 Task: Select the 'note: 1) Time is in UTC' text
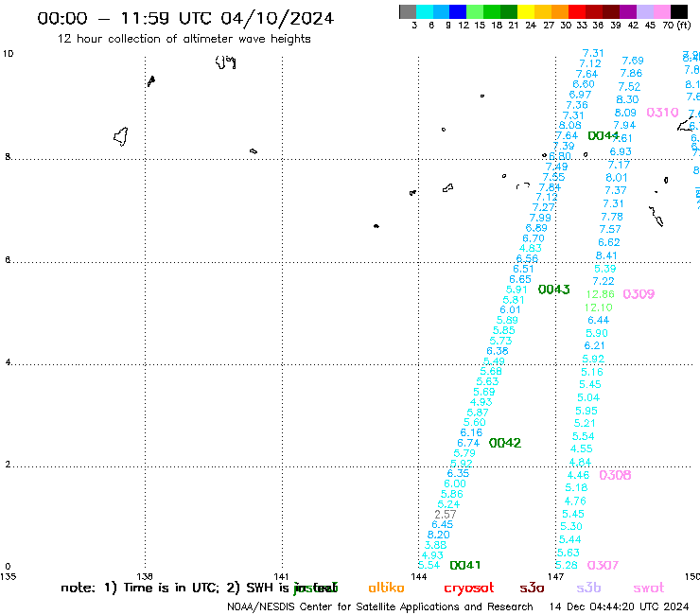click(140, 588)
